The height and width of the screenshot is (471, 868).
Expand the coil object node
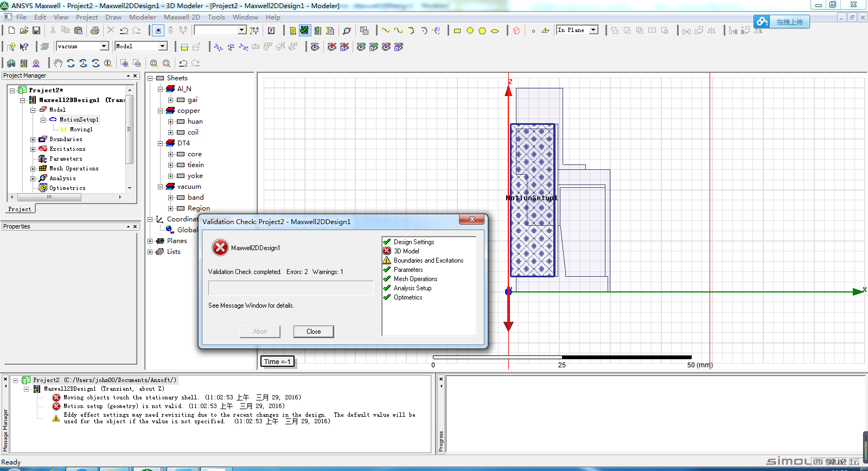point(171,132)
